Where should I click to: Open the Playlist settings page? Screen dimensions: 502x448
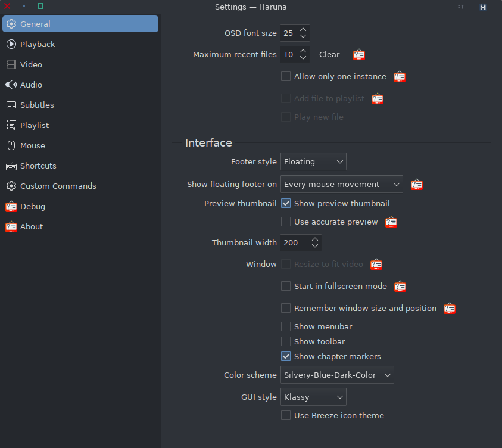[x=35, y=125]
